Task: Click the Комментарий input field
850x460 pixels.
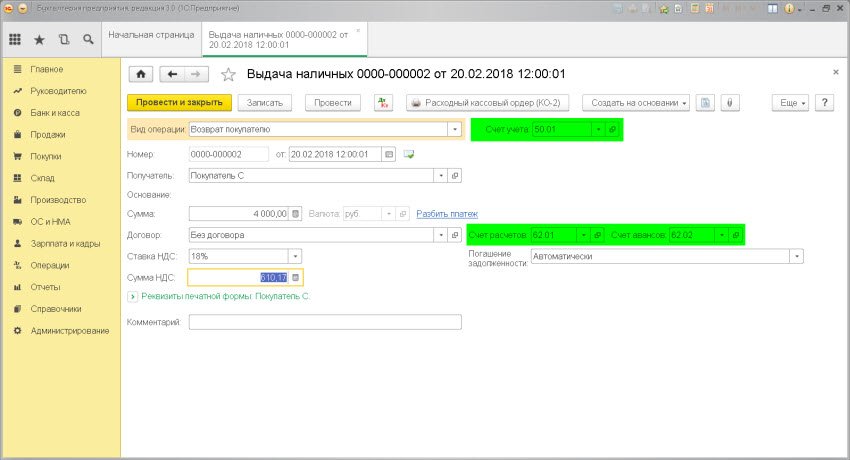Action: pos(325,322)
